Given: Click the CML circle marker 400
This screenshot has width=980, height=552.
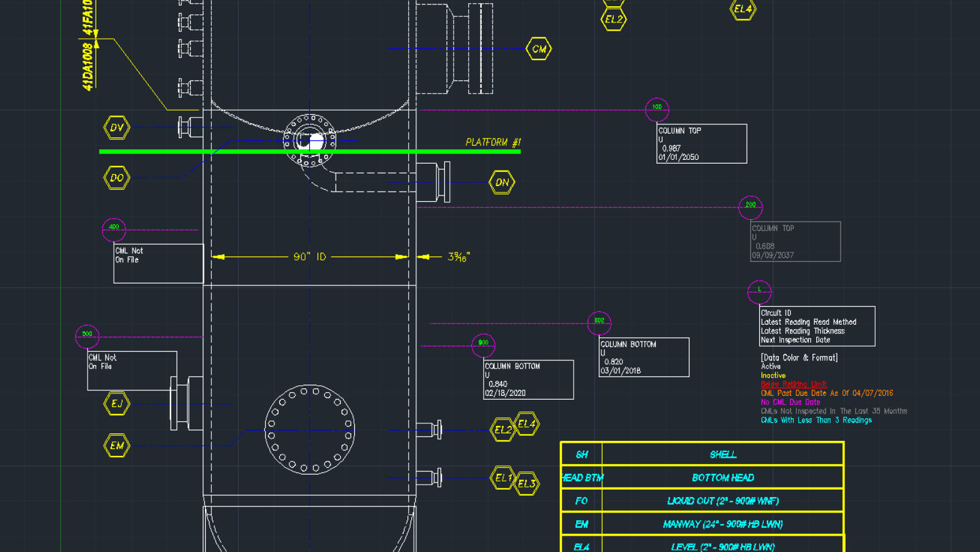Looking at the screenshot, I should click(x=114, y=227).
